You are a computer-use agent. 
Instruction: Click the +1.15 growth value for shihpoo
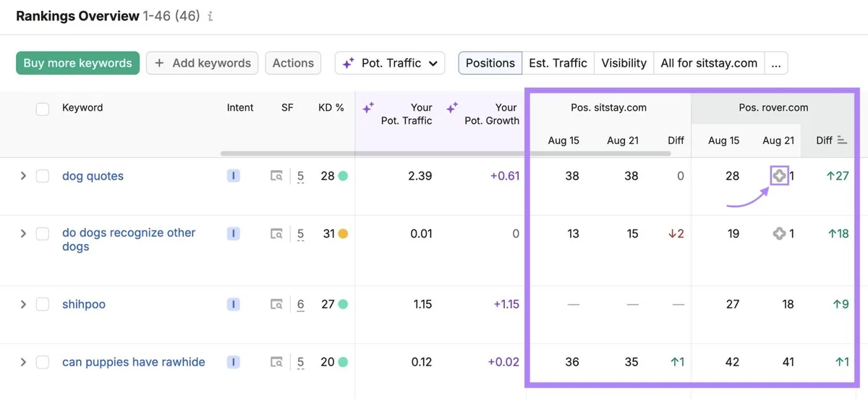click(506, 304)
